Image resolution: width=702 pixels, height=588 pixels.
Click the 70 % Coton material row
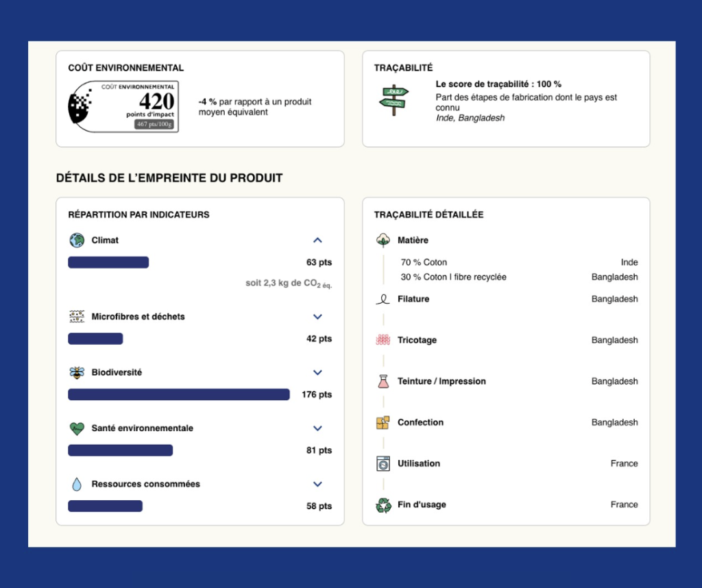click(x=424, y=262)
